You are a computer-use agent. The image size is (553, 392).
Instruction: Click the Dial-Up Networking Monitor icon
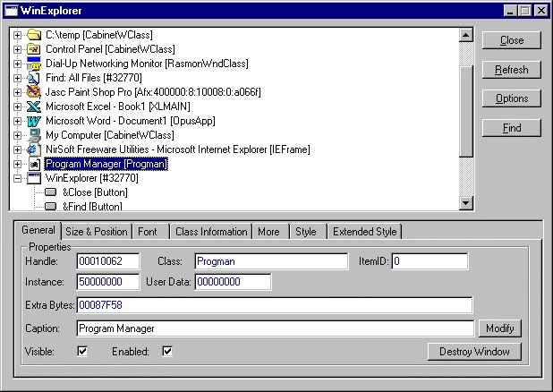coord(34,64)
